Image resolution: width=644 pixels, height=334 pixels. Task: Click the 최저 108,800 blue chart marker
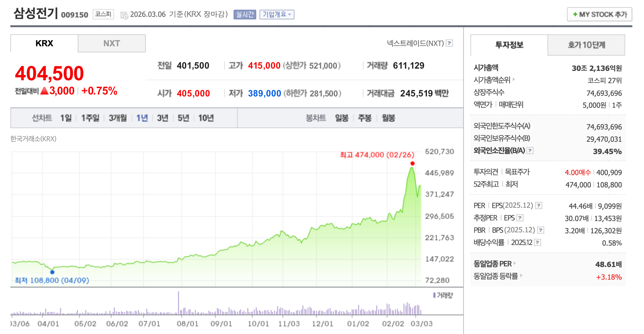click(x=52, y=272)
